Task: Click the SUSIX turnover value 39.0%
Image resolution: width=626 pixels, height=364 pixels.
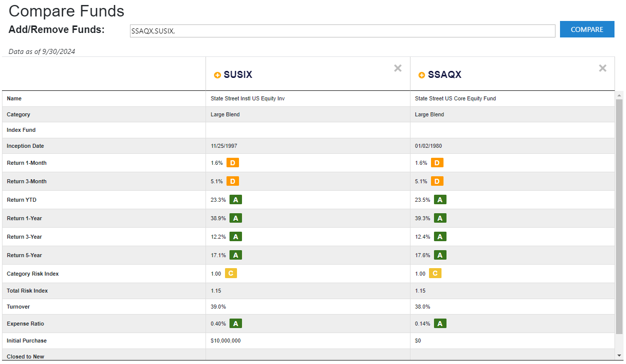Action: point(218,307)
